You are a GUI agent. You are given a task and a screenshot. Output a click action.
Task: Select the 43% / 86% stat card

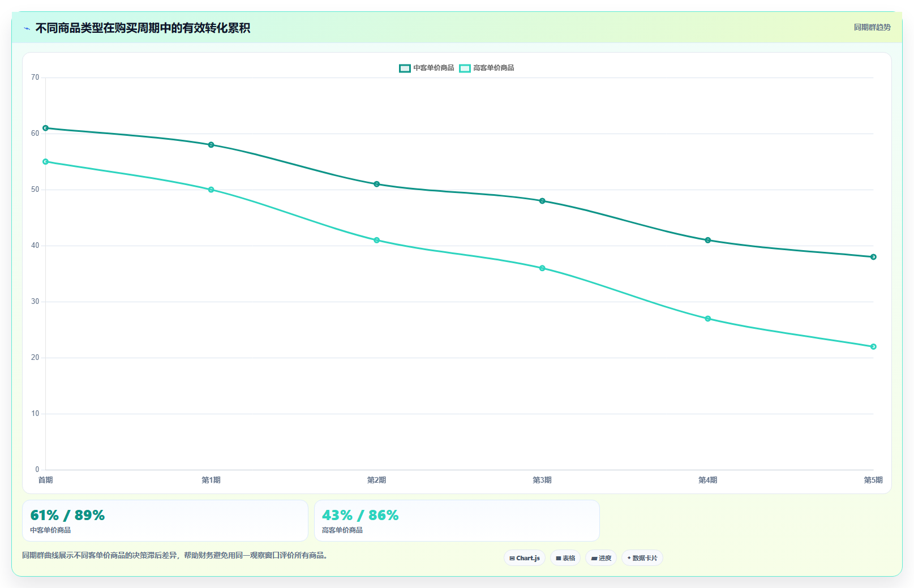(x=457, y=521)
